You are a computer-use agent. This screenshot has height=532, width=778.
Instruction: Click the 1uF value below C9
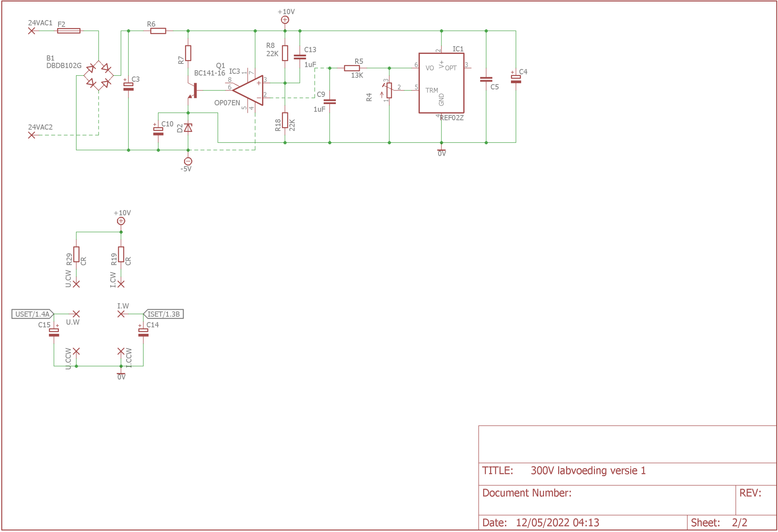pos(319,109)
